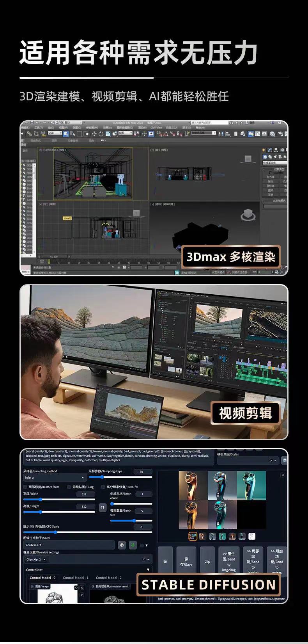Open the Styles preset dropdown
Image resolution: width=308 pixels, height=644 pixels.
(x=275, y=461)
